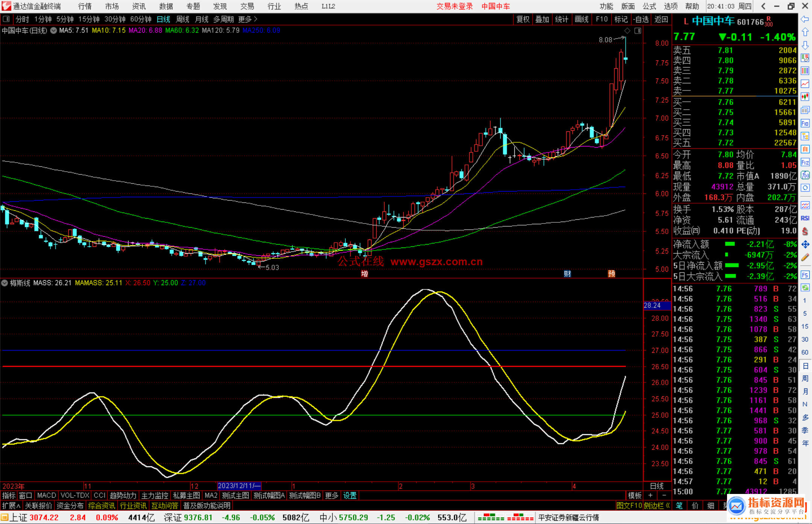Click the FS icon in right sidebar

coord(805,275)
